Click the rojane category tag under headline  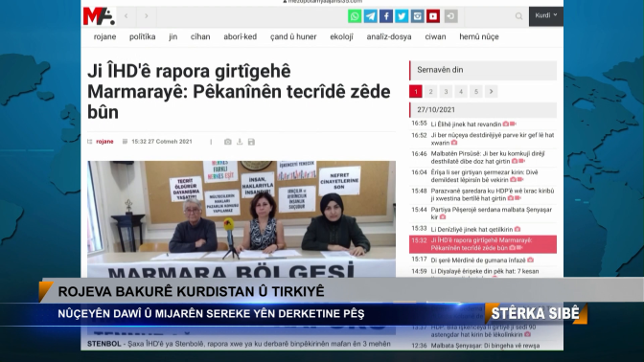(104, 142)
